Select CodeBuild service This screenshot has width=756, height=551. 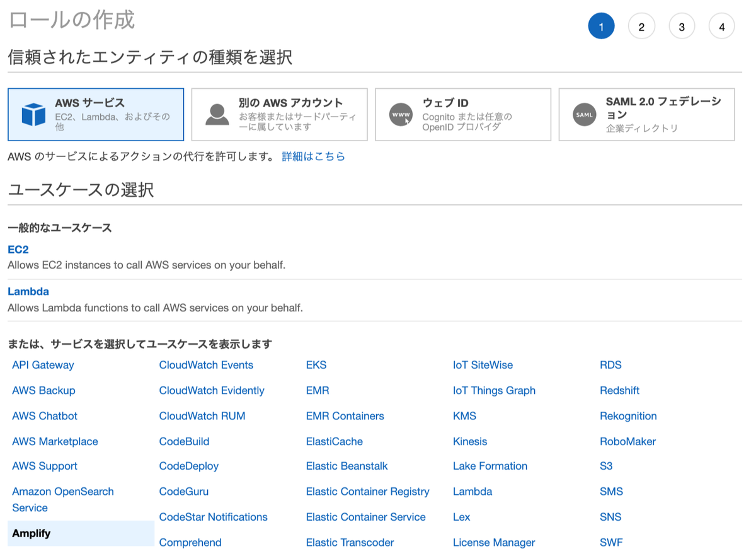184,441
